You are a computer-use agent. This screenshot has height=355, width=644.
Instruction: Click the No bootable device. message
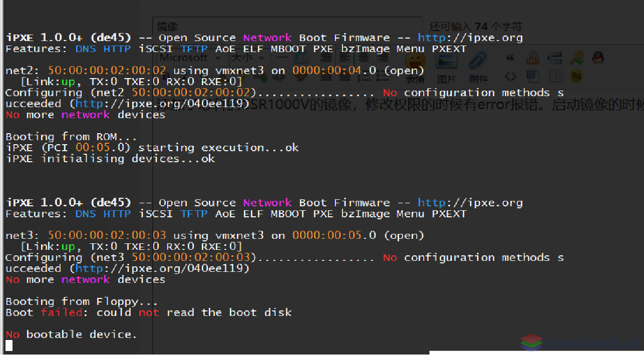click(71, 334)
